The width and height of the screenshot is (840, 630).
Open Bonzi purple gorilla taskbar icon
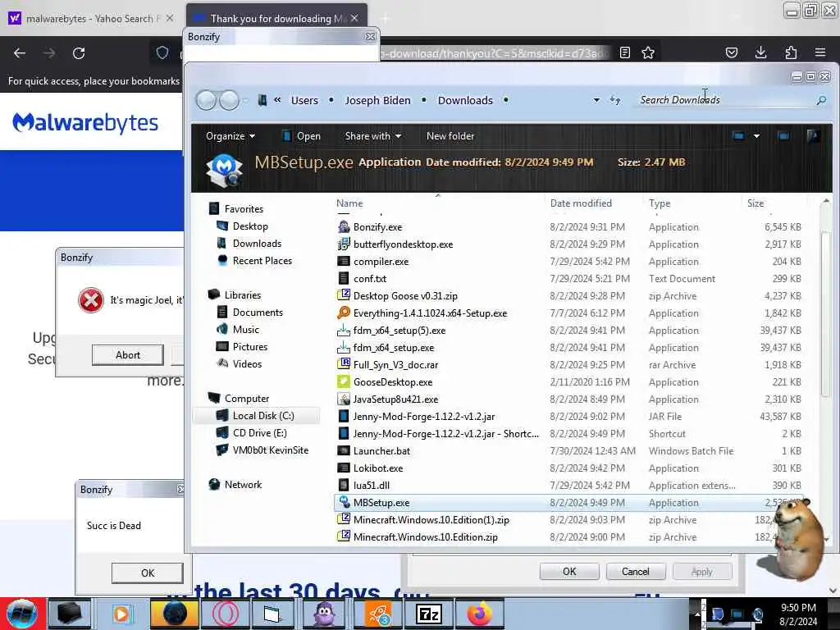[325, 614]
